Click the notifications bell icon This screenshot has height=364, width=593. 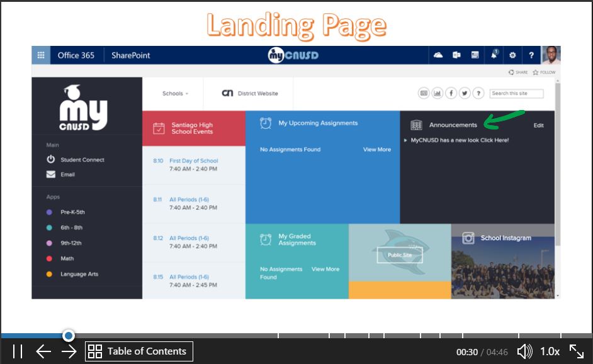pos(494,55)
